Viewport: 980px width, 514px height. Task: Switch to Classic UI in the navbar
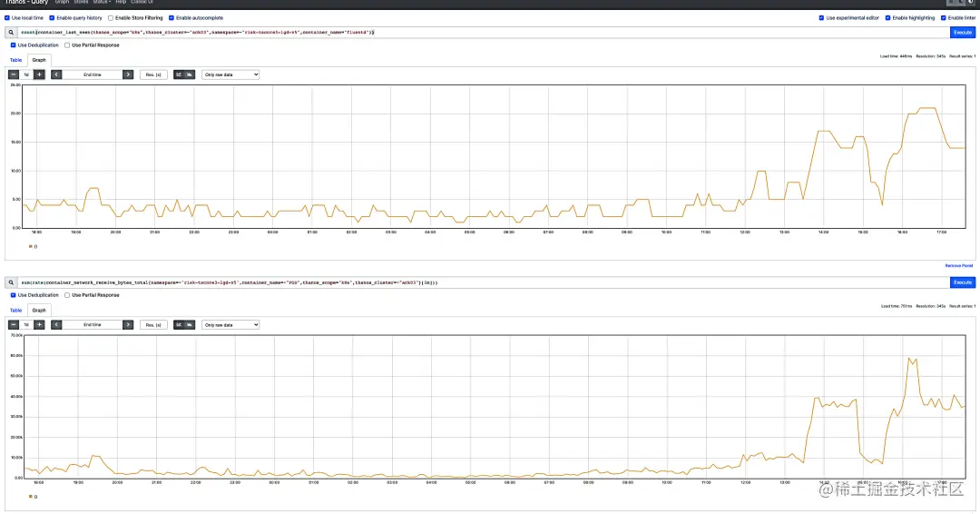[x=142, y=3]
